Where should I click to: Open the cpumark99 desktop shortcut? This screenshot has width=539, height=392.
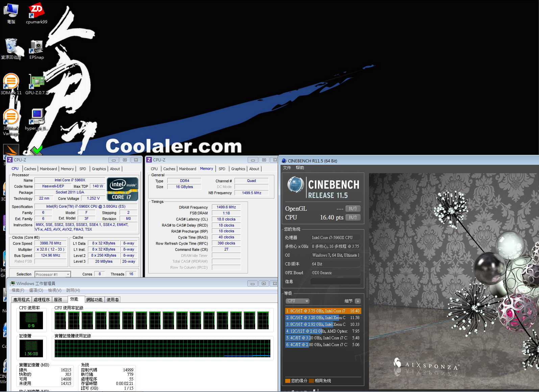coord(36,13)
